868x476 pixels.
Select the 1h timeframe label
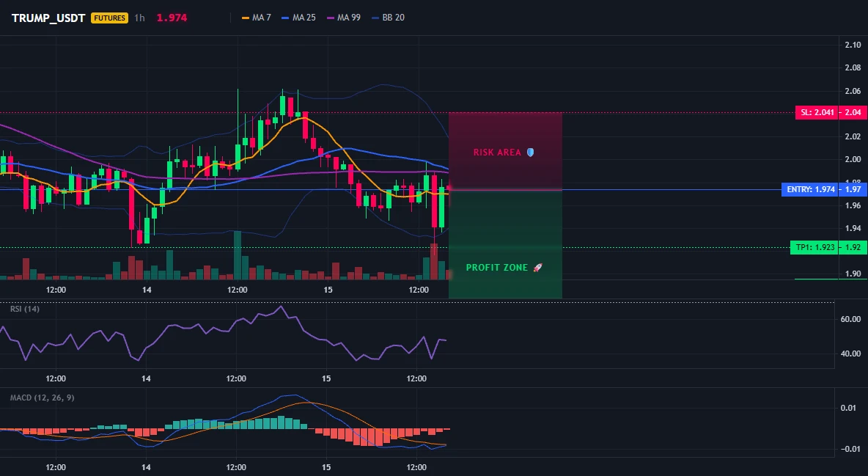(x=139, y=18)
